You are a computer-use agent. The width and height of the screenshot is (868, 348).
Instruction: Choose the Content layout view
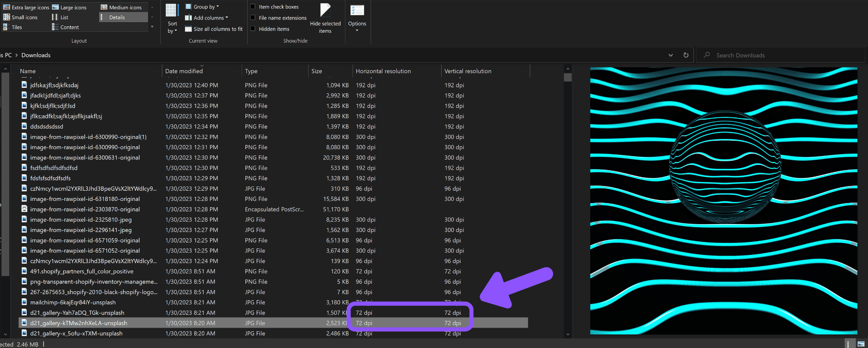(x=65, y=27)
